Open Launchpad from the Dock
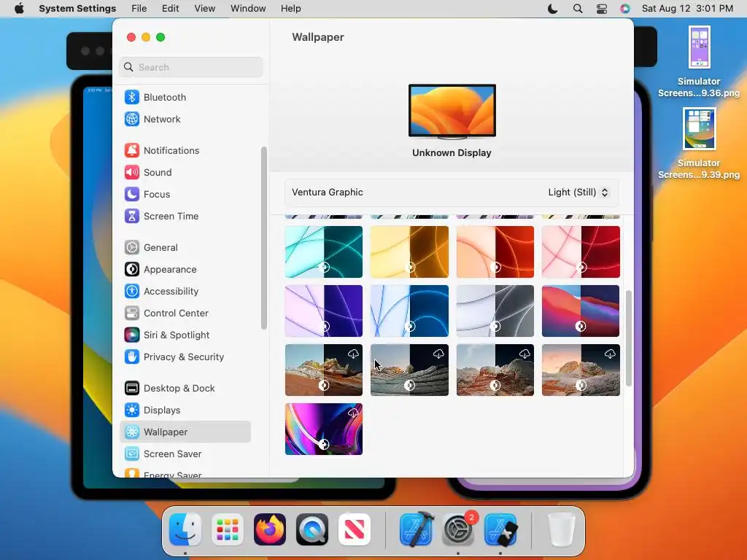This screenshot has height=560, width=747. [228, 529]
